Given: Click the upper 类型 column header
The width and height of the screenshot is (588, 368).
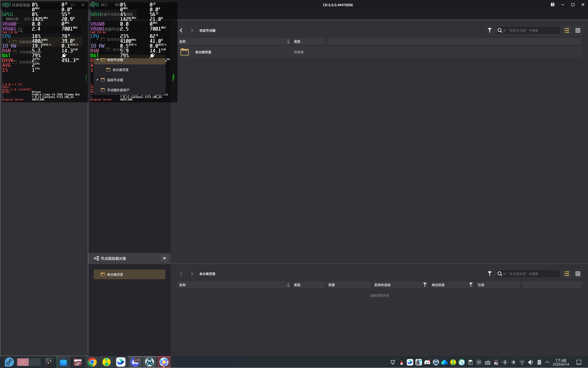Looking at the screenshot, I should 308,42.
